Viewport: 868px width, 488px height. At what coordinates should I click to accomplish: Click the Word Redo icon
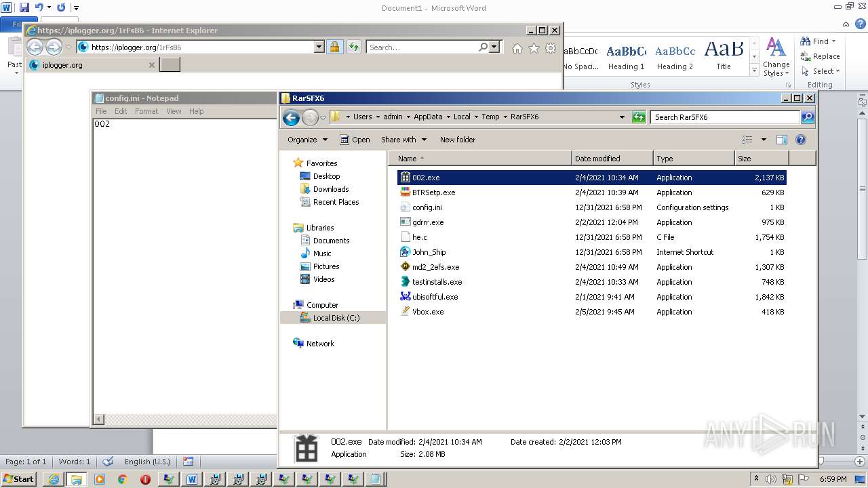tap(61, 7)
